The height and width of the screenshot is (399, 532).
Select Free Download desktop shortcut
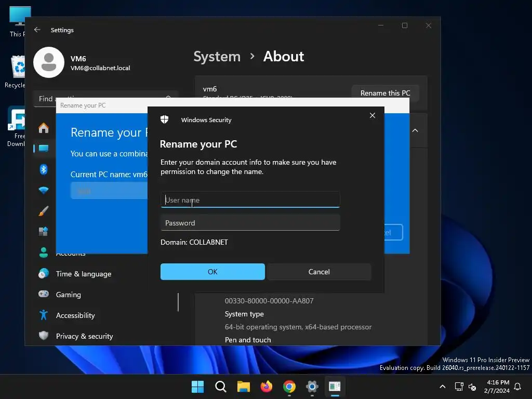coord(16,127)
